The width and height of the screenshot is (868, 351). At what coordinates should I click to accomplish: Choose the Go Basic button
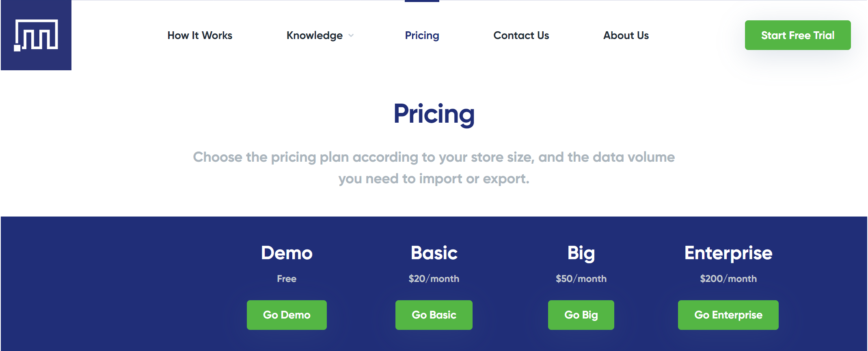tap(434, 315)
